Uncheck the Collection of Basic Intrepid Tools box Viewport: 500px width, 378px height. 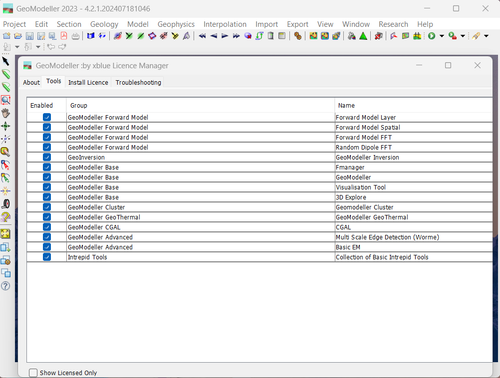pyautogui.click(x=47, y=257)
